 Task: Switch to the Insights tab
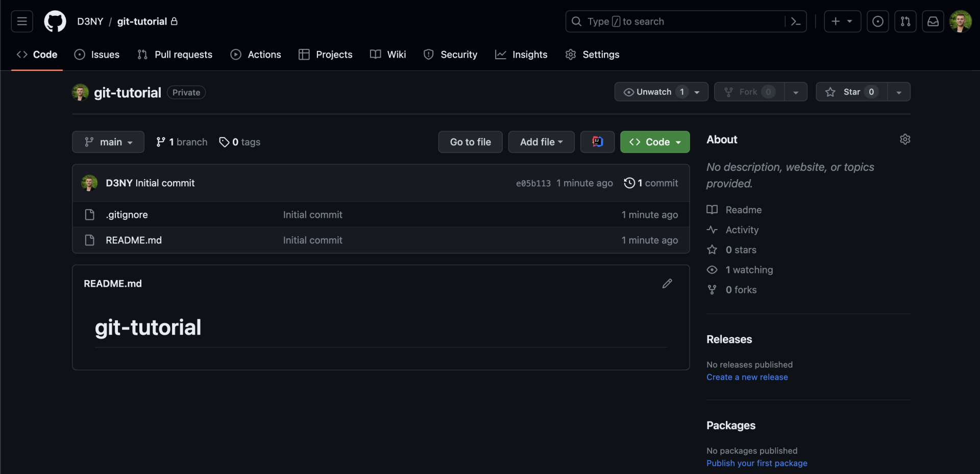tap(521, 55)
